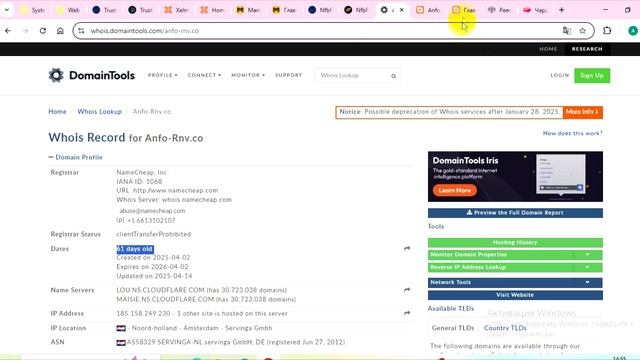Image resolution: width=640 pixels, height=360 pixels.
Task: Open RESEARCH in the top black bar
Action: [587, 49]
